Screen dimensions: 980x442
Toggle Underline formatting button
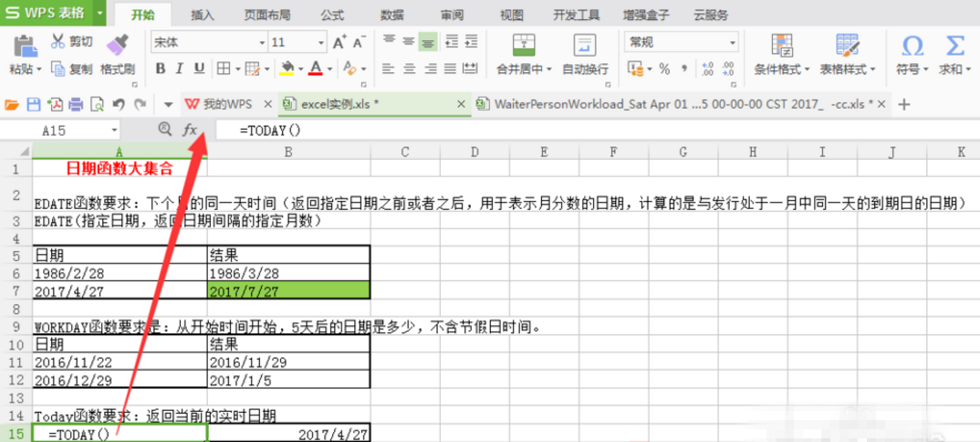pos(199,68)
